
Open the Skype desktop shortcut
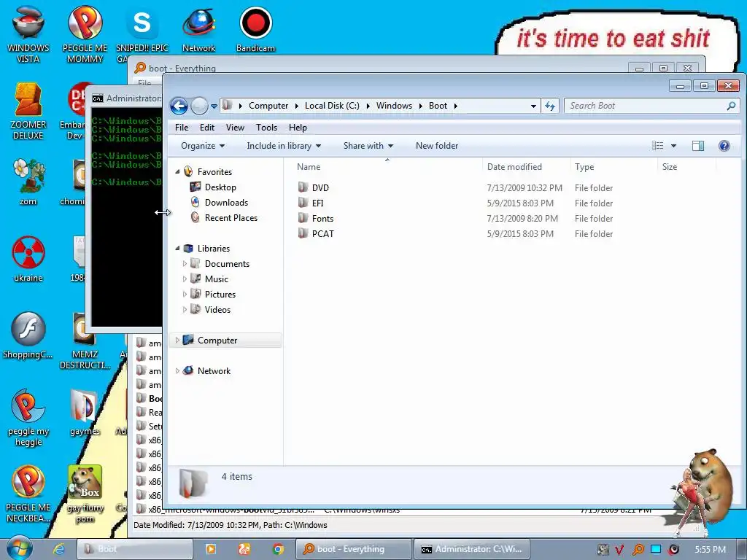click(142, 34)
